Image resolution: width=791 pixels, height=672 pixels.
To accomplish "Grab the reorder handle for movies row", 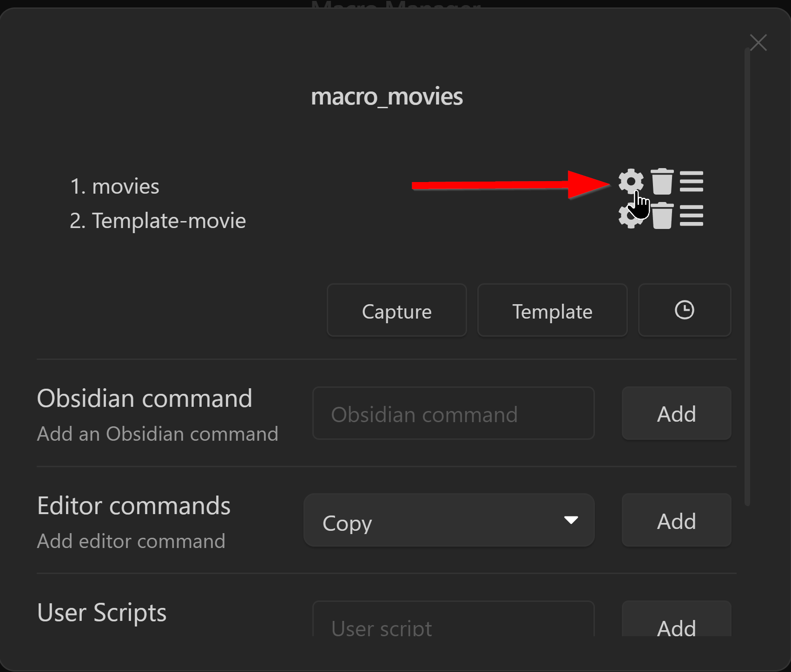I will point(691,182).
